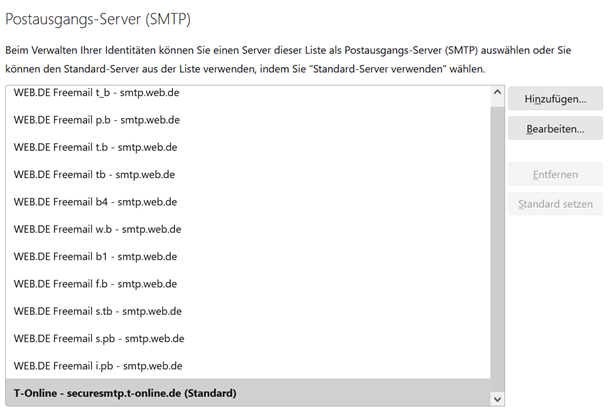The width and height of the screenshot is (609, 409).
Task: Click the Entfernen button
Action: point(555,174)
